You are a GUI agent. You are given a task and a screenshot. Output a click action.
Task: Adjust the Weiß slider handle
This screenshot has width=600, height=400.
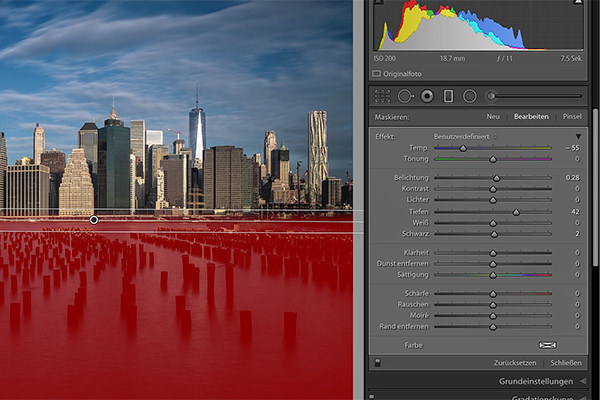[x=493, y=223]
